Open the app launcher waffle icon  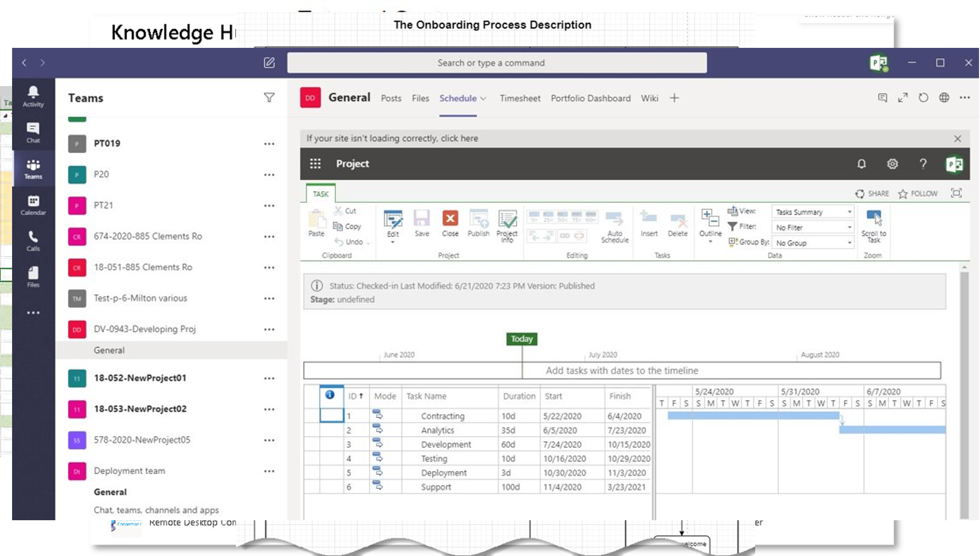coord(315,163)
